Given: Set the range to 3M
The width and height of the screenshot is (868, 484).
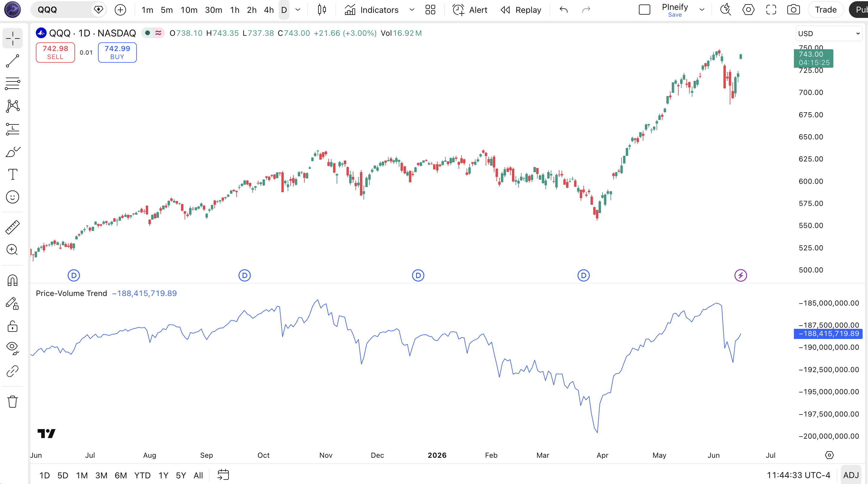Looking at the screenshot, I should click(101, 475).
